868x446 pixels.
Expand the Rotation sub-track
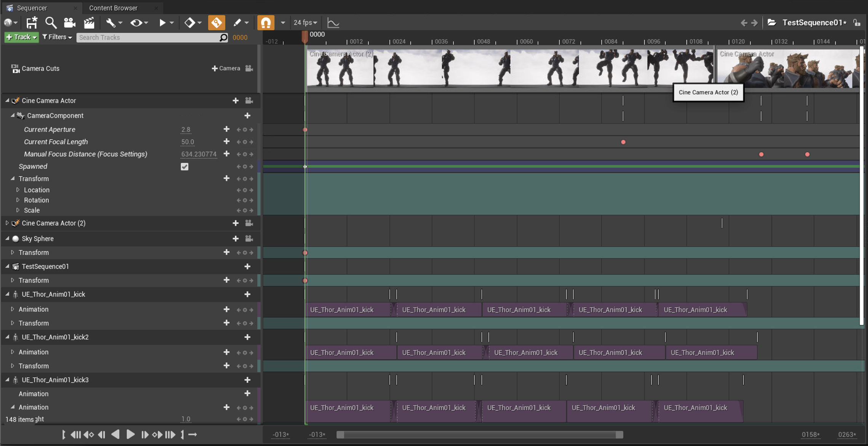(x=18, y=200)
